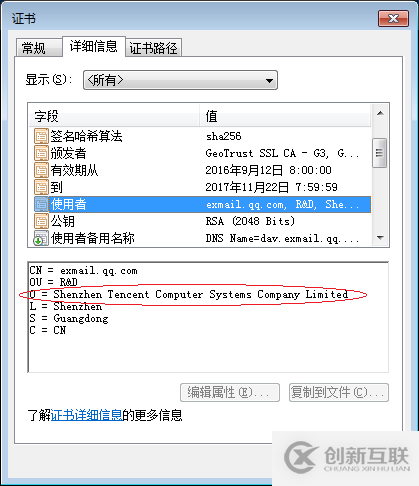Click the scroll up arrow of field list

pos(380,113)
